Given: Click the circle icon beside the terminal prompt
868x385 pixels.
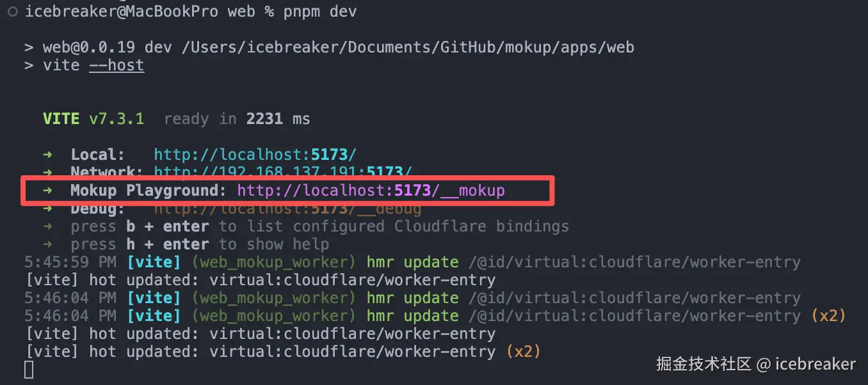Looking at the screenshot, I should 13,10.
